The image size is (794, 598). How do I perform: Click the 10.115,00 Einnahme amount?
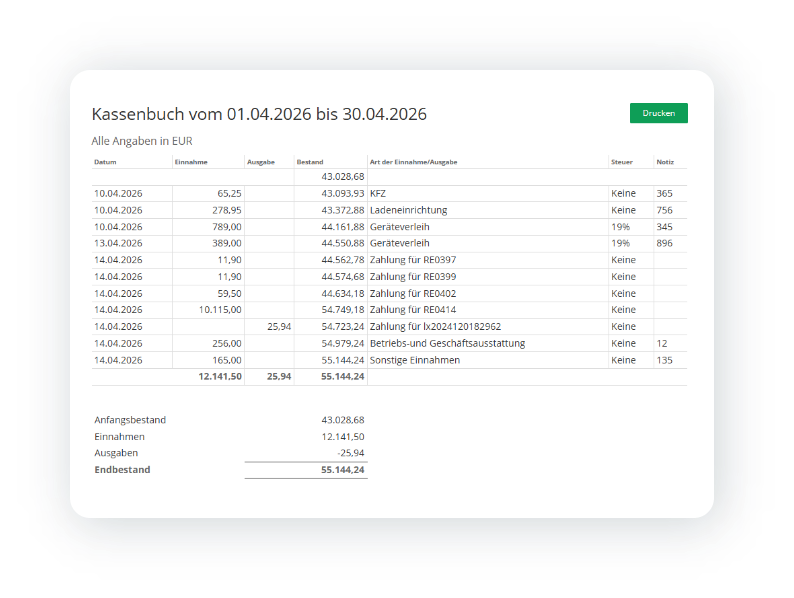point(220,310)
